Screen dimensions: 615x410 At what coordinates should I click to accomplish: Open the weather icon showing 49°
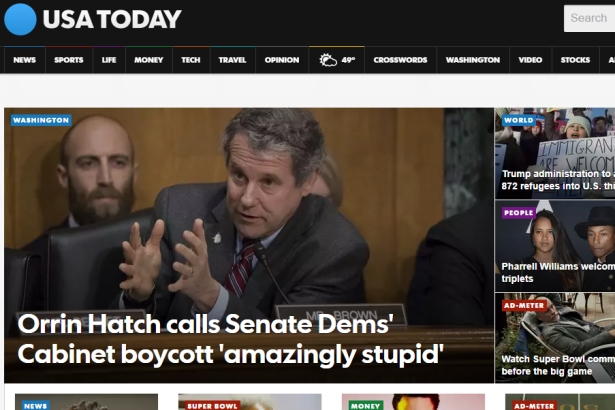(337, 60)
